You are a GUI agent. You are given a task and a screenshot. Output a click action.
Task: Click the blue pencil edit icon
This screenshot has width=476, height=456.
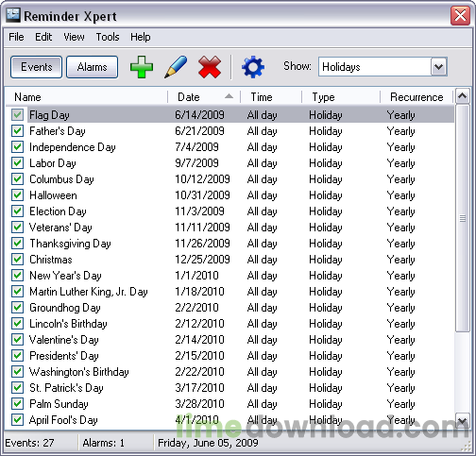(x=176, y=67)
